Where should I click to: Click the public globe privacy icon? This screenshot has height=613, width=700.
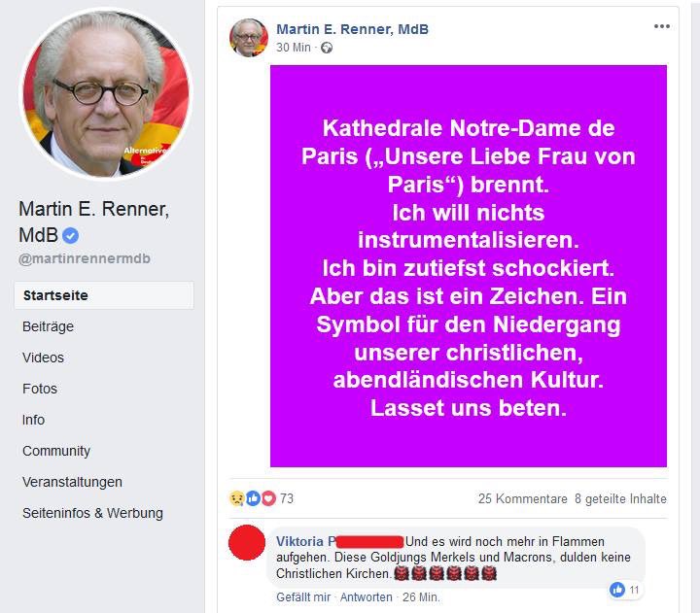327,48
